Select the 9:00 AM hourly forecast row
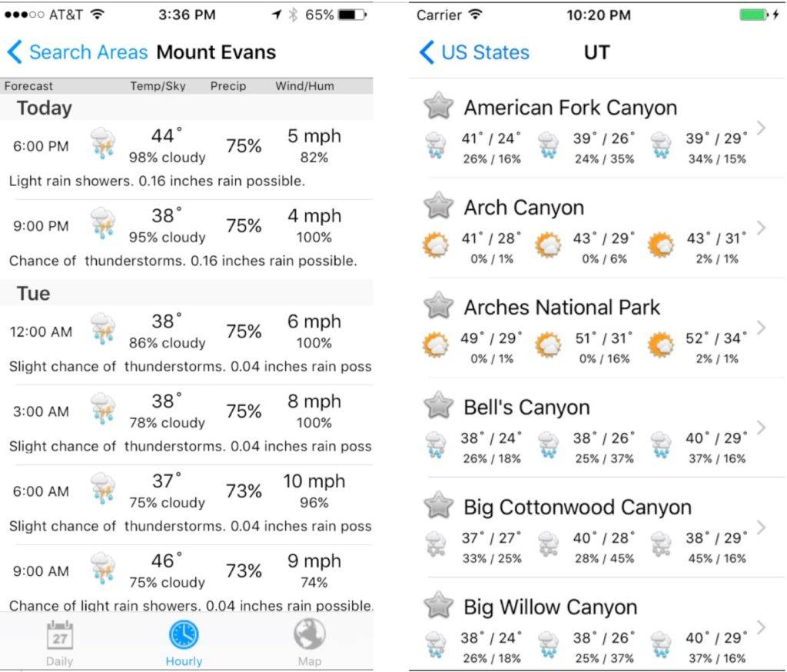Screen dimensions: 787x672 [x=187, y=571]
